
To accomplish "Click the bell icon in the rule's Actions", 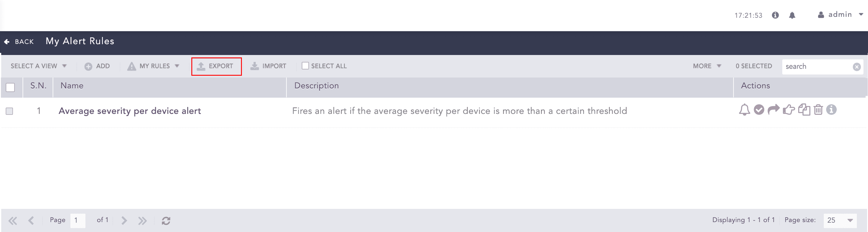I will 744,110.
